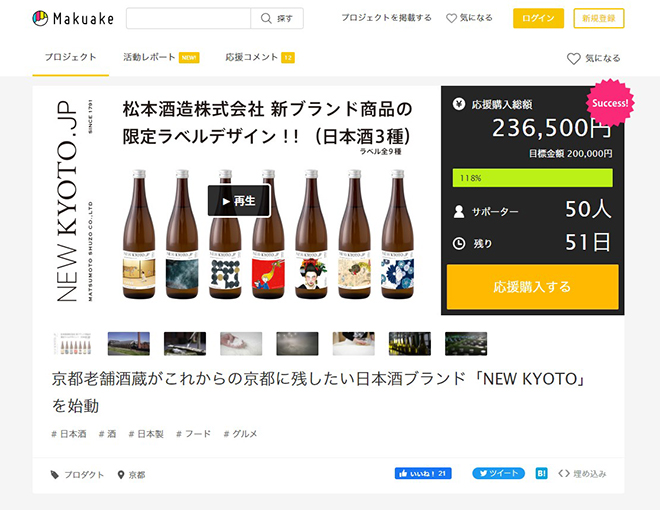Open the Makuake logo home link
The width and height of the screenshot is (660, 510).
[x=73, y=19]
